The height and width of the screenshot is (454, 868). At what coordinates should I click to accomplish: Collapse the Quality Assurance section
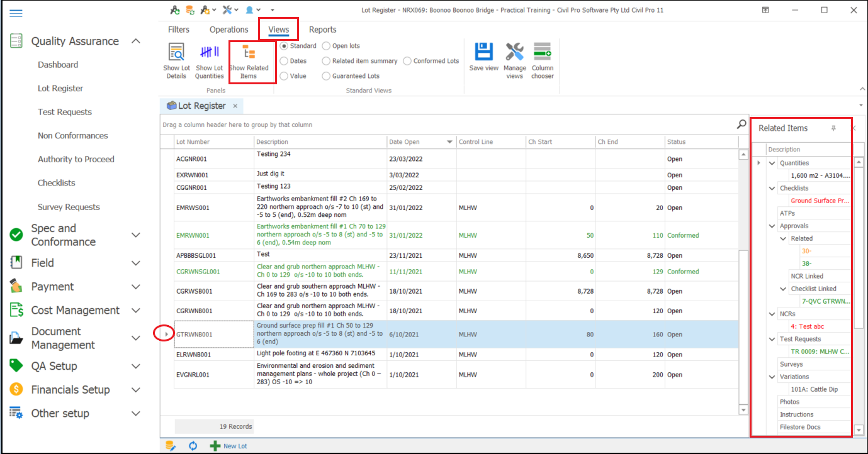[135, 42]
